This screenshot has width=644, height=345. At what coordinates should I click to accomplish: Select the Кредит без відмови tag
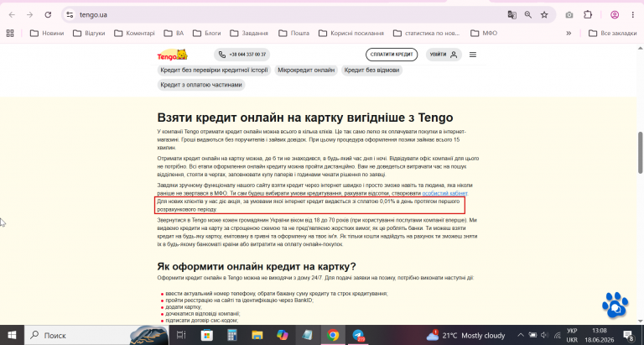371,70
